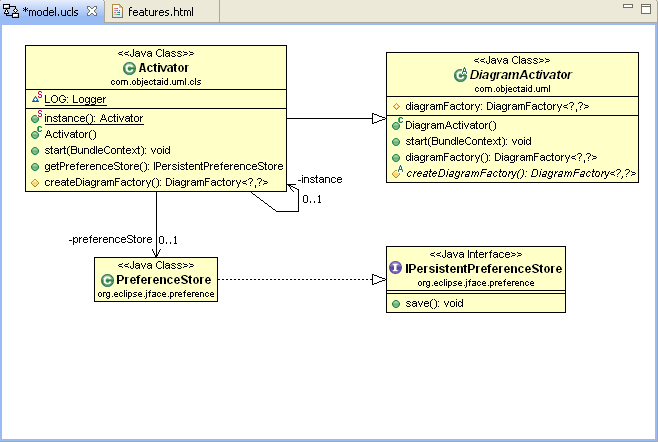Click the -instance self-association label
This screenshot has height=442, width=658.
[x=320, y=179]
